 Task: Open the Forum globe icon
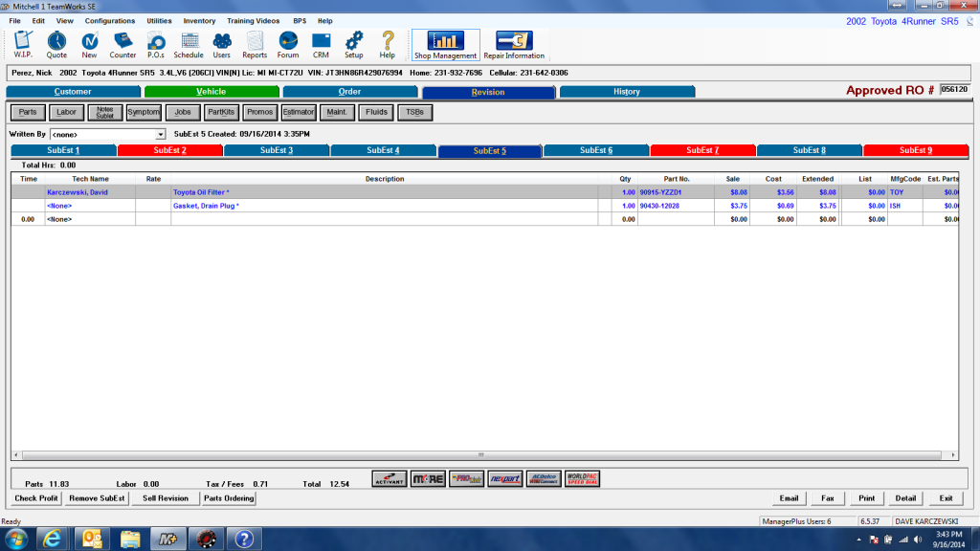288,45
